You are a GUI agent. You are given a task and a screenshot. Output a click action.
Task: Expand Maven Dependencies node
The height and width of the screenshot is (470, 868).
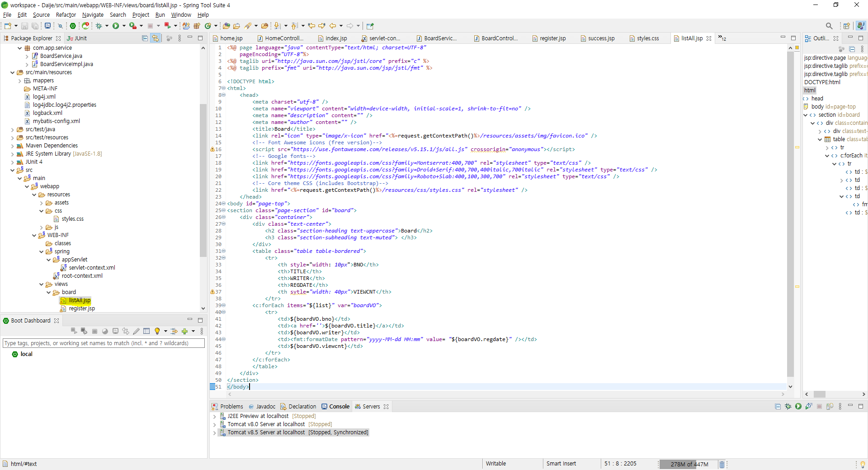point(12,146)
